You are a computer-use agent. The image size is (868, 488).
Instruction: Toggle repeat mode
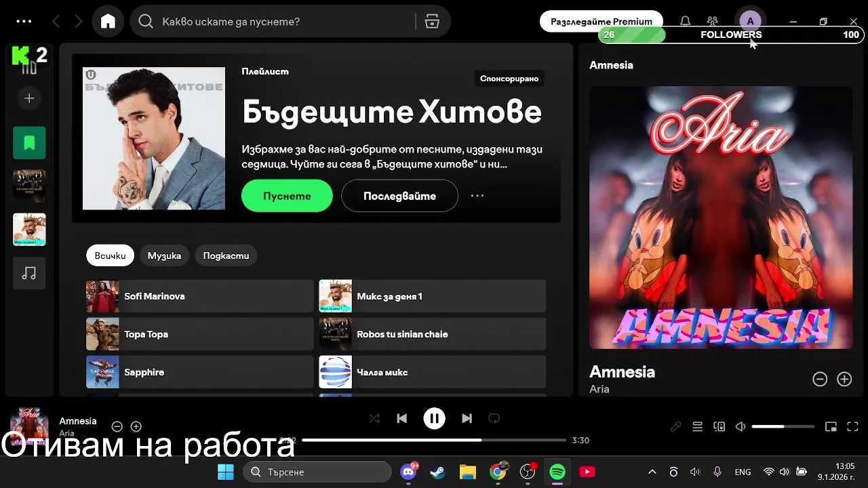494,419
